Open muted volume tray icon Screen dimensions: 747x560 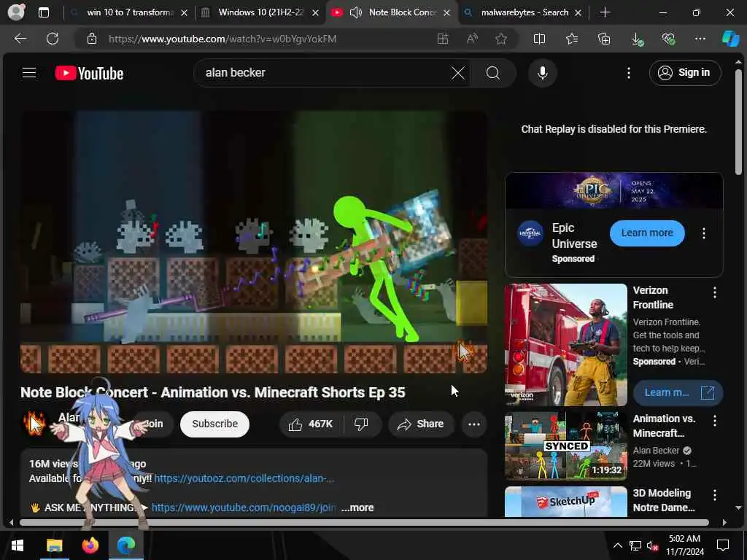(x=652, y=545)
